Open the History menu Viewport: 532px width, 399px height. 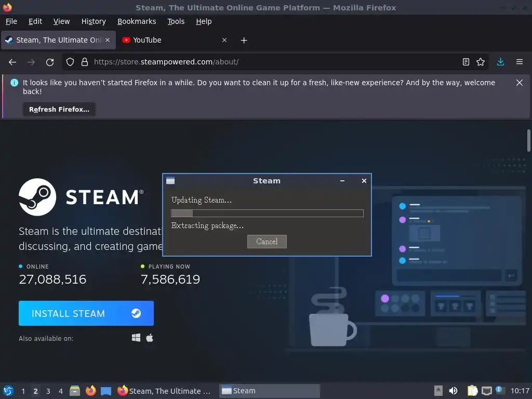[94, 21]
